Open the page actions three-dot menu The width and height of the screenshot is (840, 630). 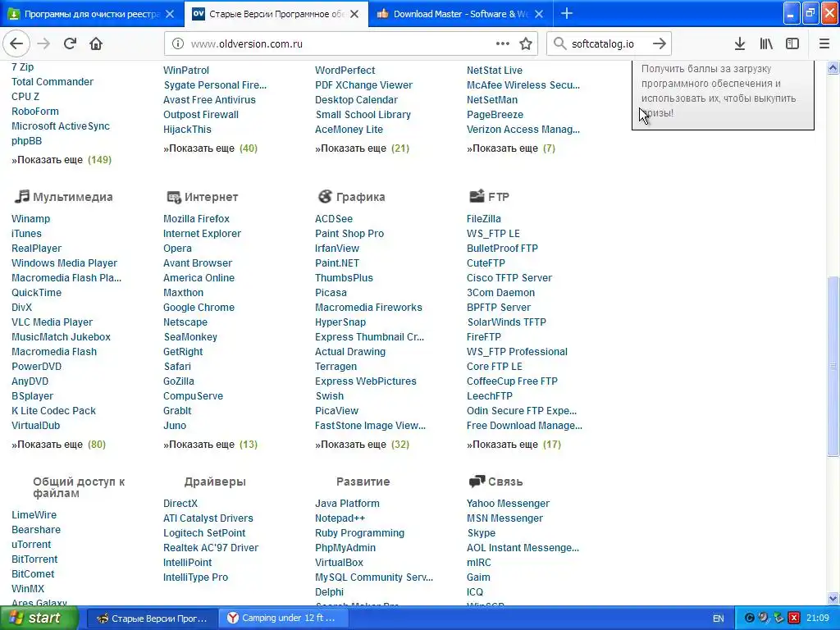[x=503, y=43]
